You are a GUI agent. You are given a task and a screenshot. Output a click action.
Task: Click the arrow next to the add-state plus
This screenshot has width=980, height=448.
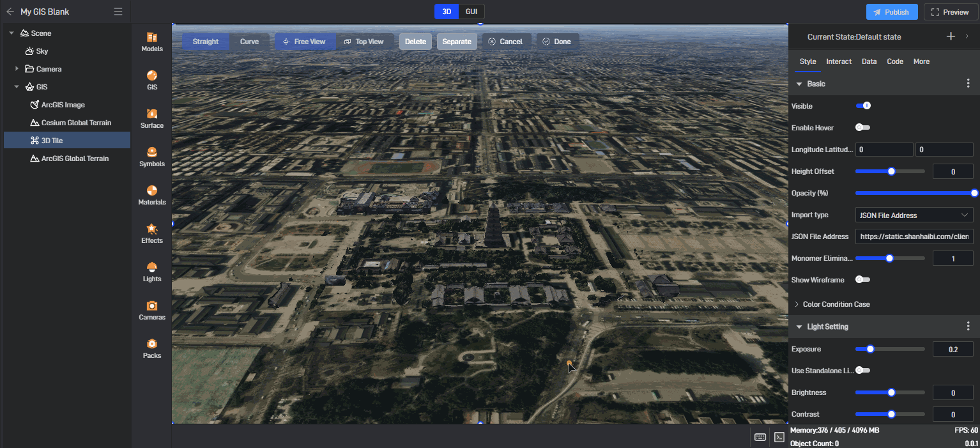[x=967, y=36]
